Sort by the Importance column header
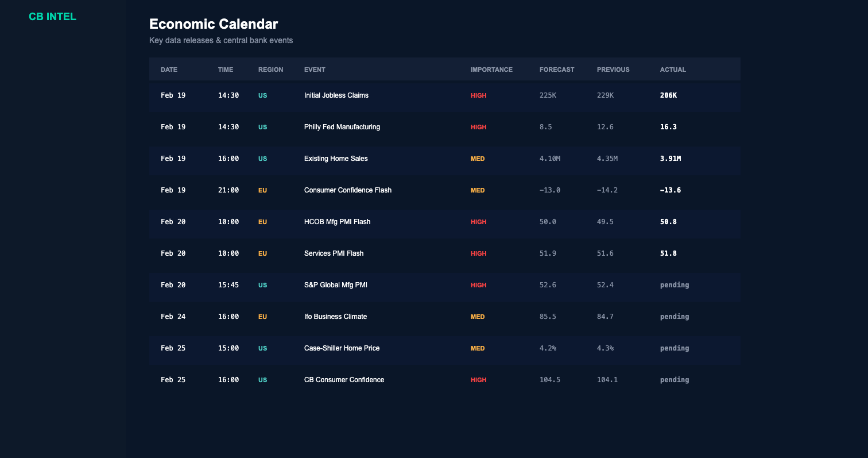 tap(491, 70)
